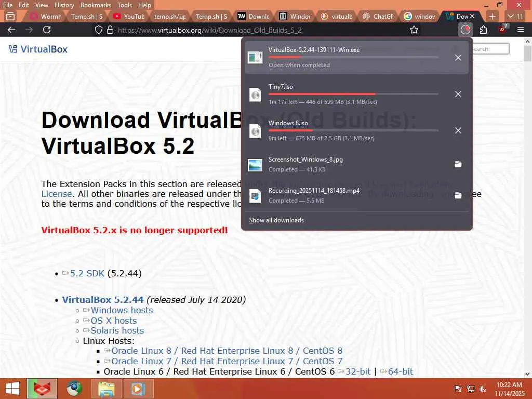The width and height of the screenshot is (532, 399).
Task: Show Recording_20251114_181458.mp4 in its folder
Action: tap(458, 195)
